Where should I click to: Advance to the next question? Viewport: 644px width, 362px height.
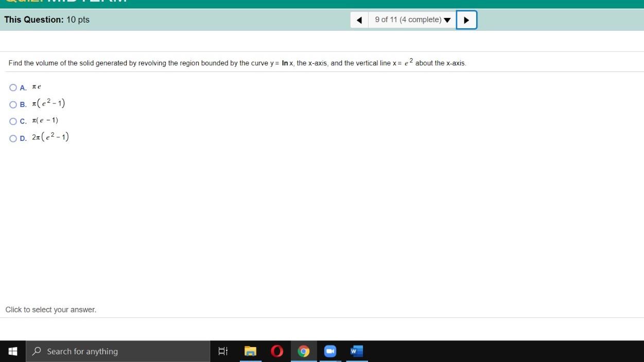[x=466, y=20]
